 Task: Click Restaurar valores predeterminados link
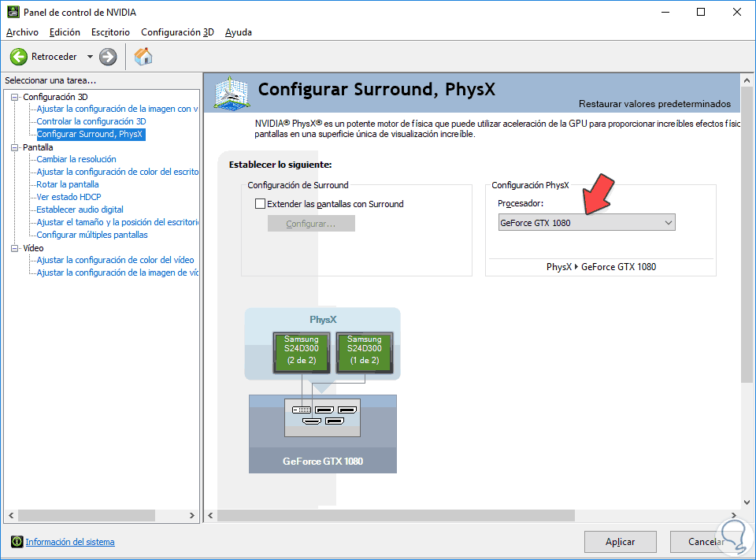point(654,104)
